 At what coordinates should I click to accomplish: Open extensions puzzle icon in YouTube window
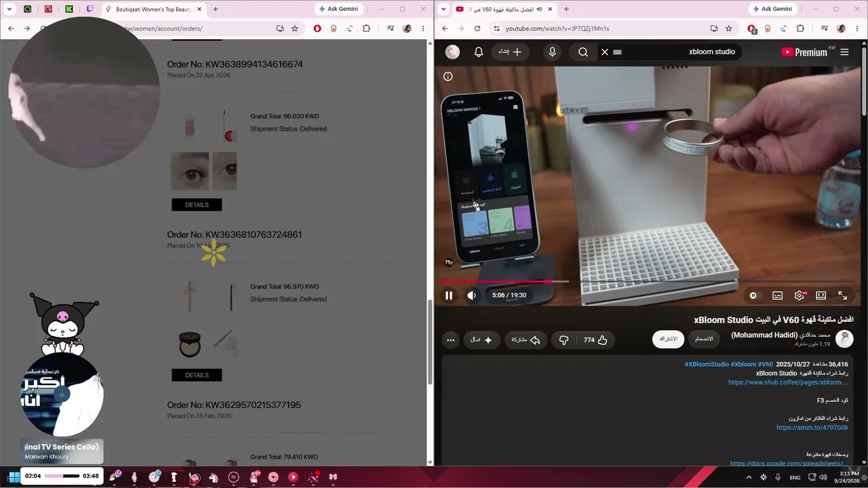click(x=800, y=28)
